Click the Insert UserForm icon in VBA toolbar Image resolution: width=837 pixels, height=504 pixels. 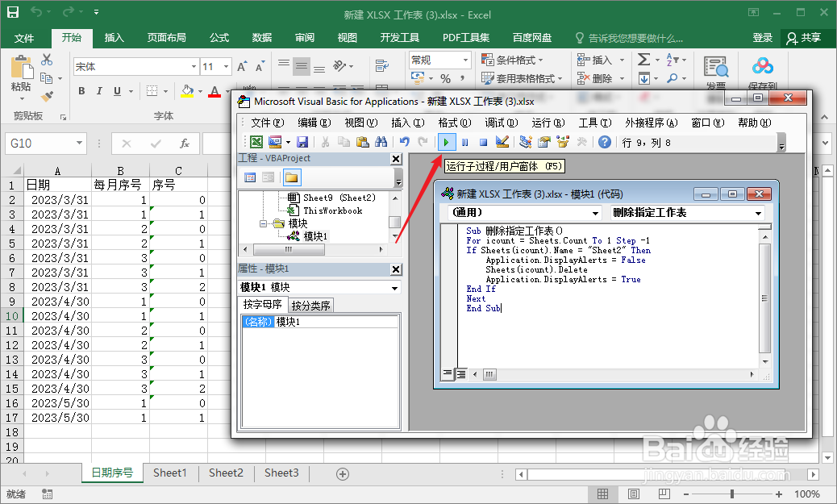pyautogui.click(x=275, y=142)
